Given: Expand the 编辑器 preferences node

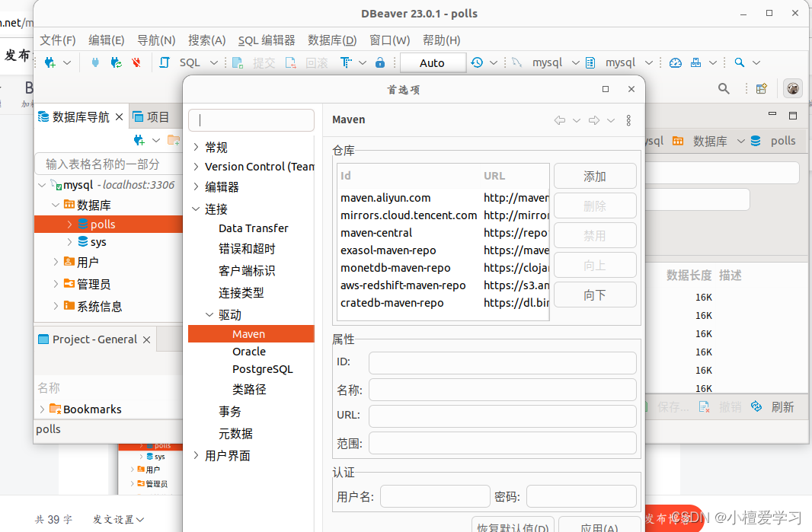Looking at the screenshot, I should (x=196, y=186).
